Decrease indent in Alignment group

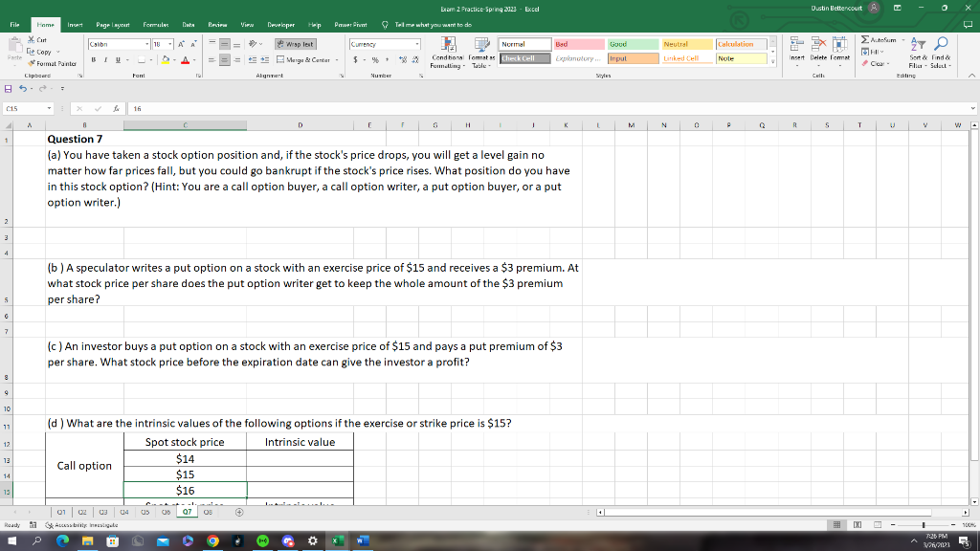pos(253,60)
